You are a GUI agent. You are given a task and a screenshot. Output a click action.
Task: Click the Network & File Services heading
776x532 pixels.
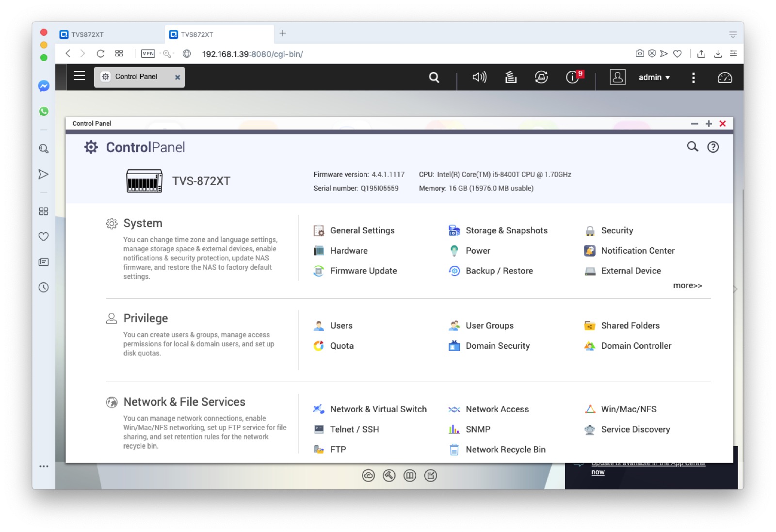(x=184, y=402)
